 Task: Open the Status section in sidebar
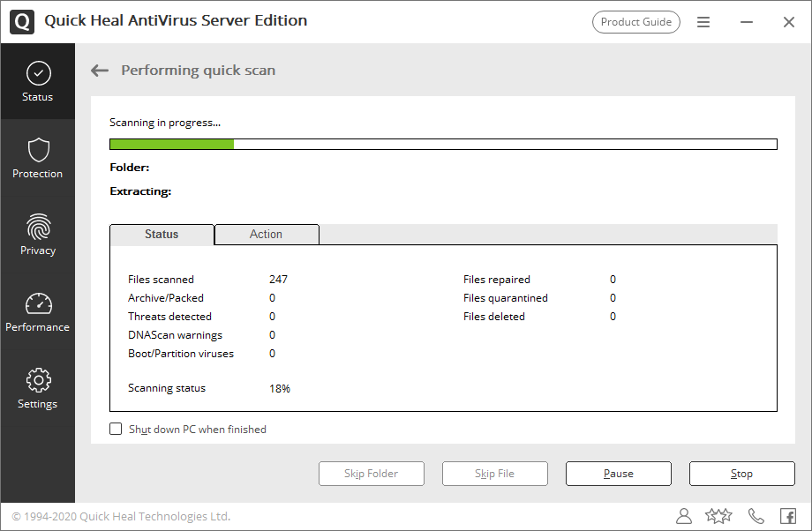coord(38,82)
